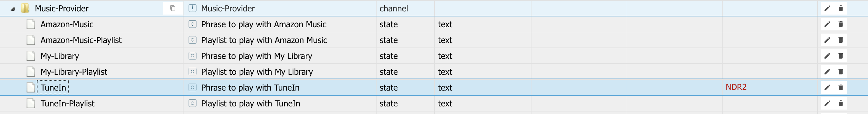Delete the TuneIn state object
This screenshot has width=868, height=114.
point(840,87)
